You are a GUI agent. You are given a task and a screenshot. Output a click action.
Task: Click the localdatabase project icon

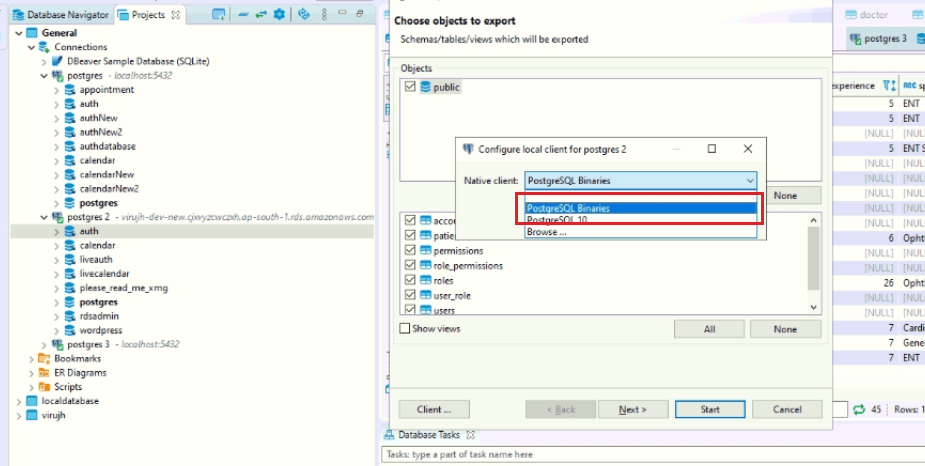(32, 401)
